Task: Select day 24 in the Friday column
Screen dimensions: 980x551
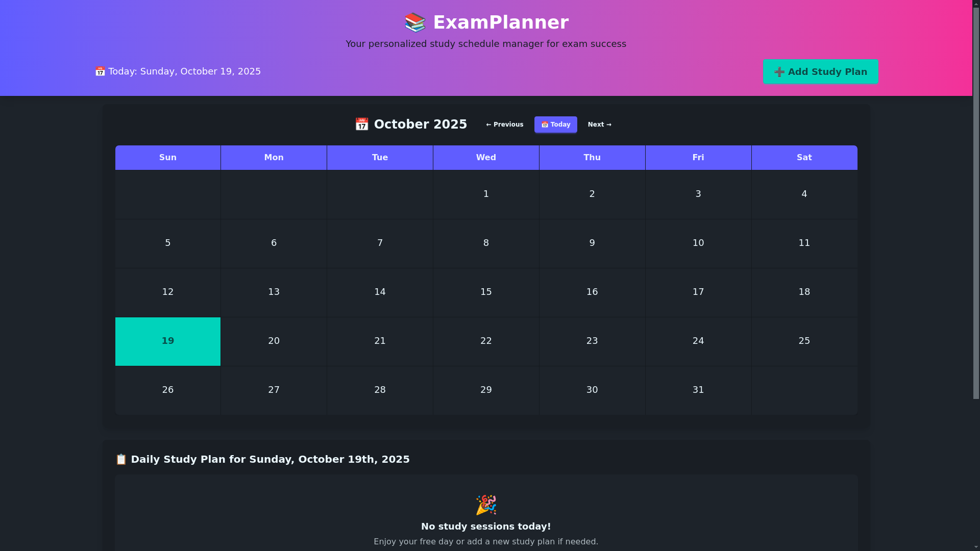Action: click(698, 341)
